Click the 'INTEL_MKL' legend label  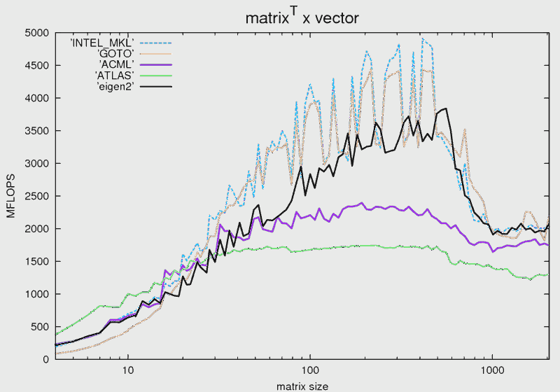[x=101, y=43]
